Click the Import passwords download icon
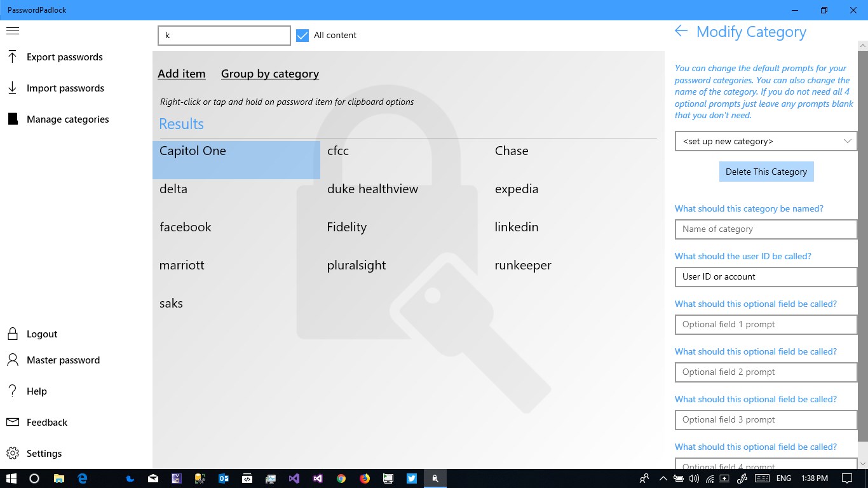The height and width of the screenshot is (488, 868). coord(12,88)
